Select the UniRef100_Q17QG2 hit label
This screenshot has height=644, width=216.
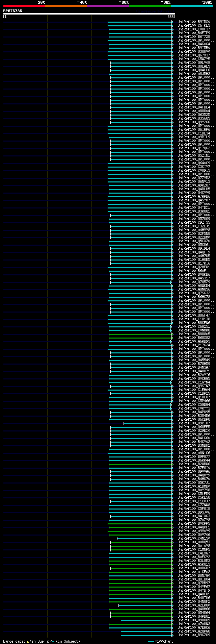[x=194, y=148]
